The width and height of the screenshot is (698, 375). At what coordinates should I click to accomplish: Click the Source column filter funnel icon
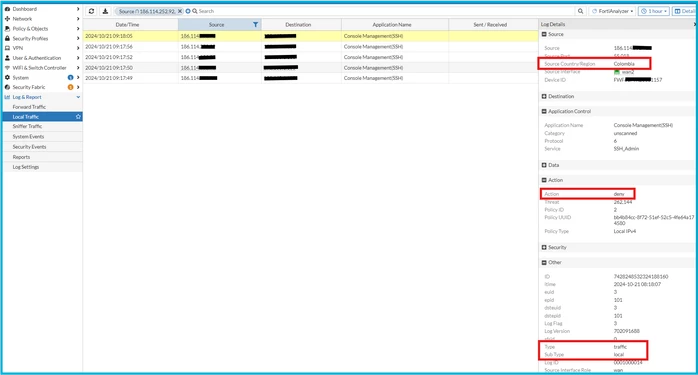coord(256,24)
